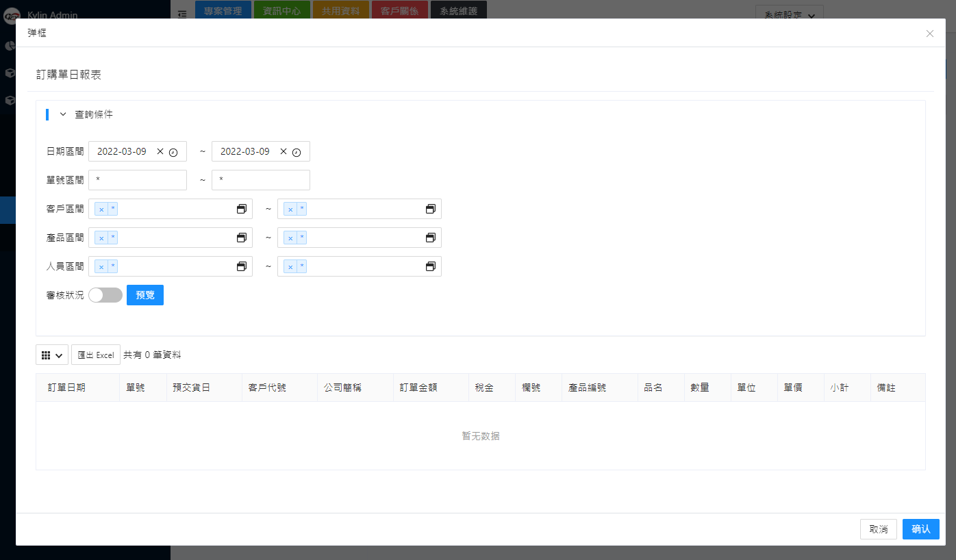Open customer range start lookup window icon
The height and width of the screenshot is (560, 956).
(242, 209)
